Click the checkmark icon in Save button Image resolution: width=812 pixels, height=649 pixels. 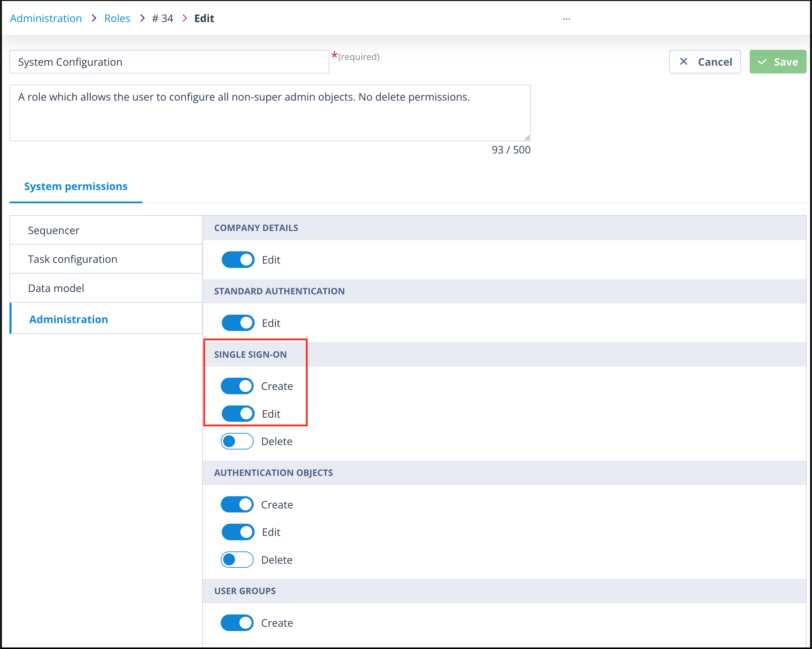click(762, 62)
